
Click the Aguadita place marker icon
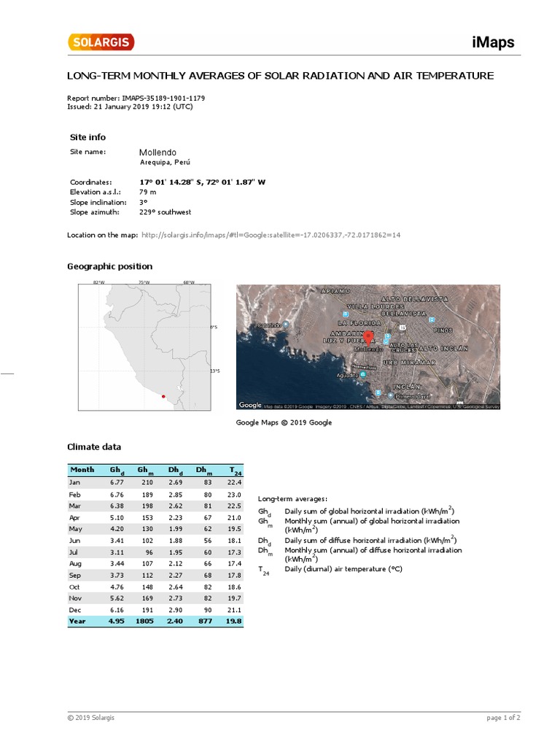[363, 375]
